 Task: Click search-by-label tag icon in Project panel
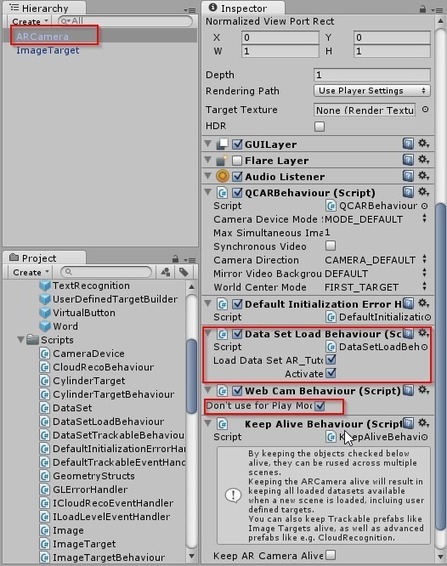(184, 272)
